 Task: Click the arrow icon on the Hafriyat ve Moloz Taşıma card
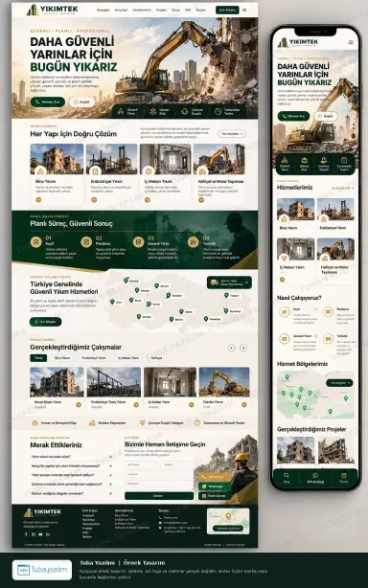click(201, 200)
